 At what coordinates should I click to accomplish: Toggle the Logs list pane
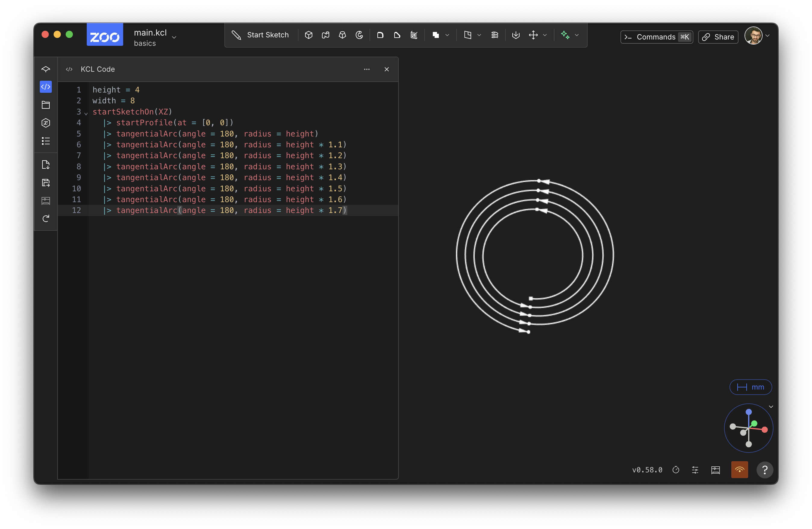coord(46,141)
